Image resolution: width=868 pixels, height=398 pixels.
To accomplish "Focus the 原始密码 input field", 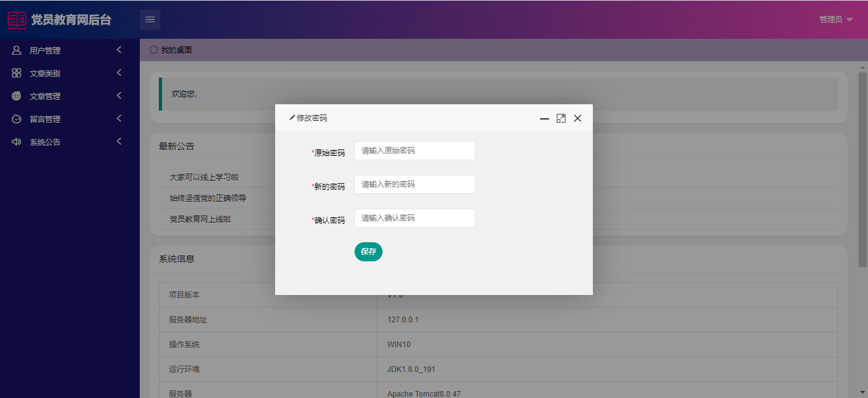I will coord(415,151).
